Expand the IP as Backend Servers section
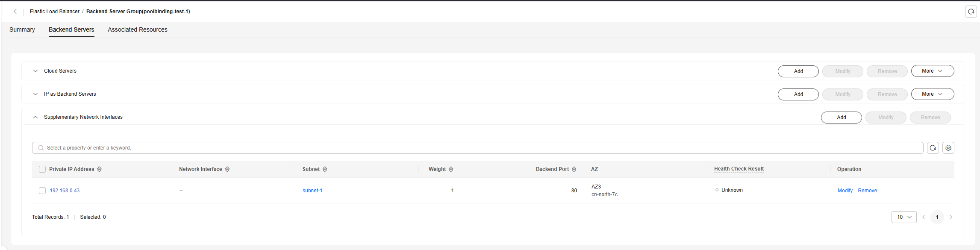Viewport: 980px width, 250px height. [x=35, y=94]
